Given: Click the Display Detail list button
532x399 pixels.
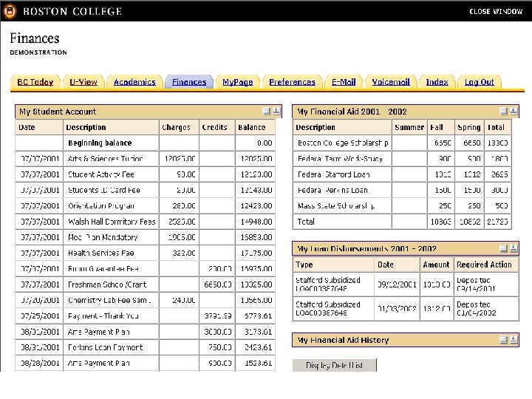Looking at the screenshot, I should click(x=334, y=365).
